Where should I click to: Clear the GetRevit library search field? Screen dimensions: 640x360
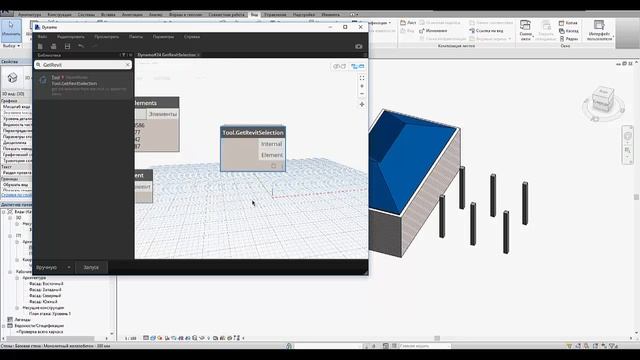coord(127,65)
